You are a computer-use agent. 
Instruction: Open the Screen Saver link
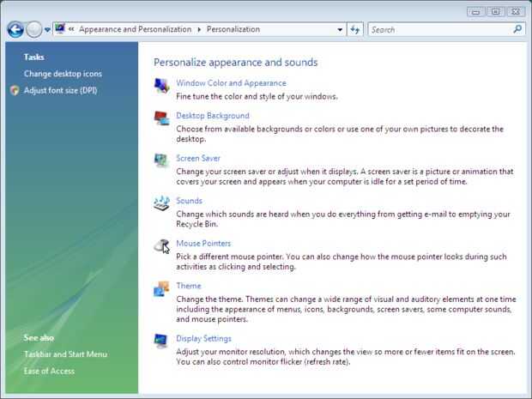[x=198, y=158]
